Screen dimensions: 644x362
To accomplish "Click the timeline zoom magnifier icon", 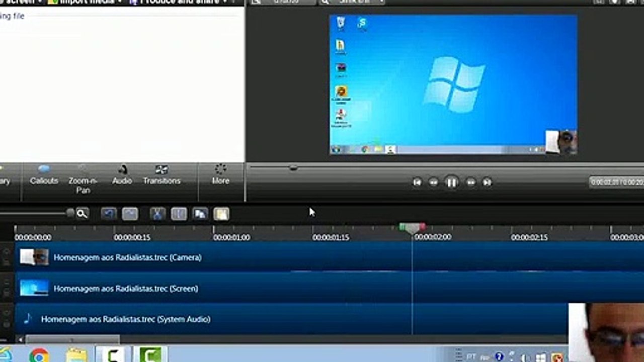I will 82,214.
